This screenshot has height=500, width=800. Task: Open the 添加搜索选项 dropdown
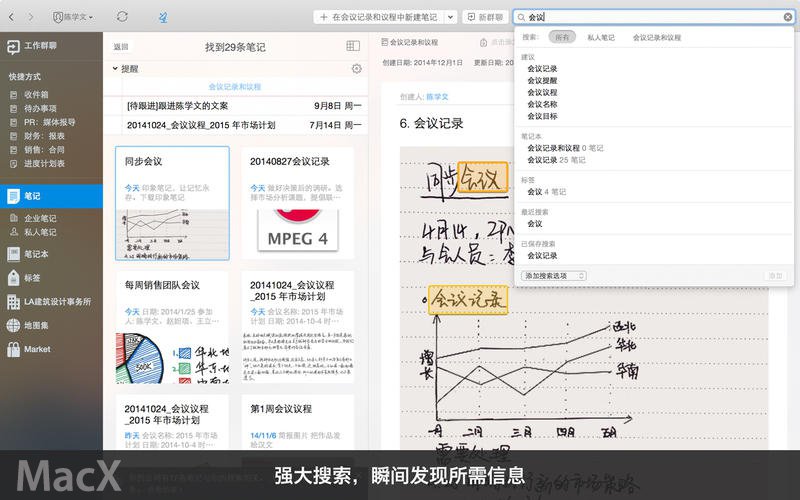click(x=554, y=275)
